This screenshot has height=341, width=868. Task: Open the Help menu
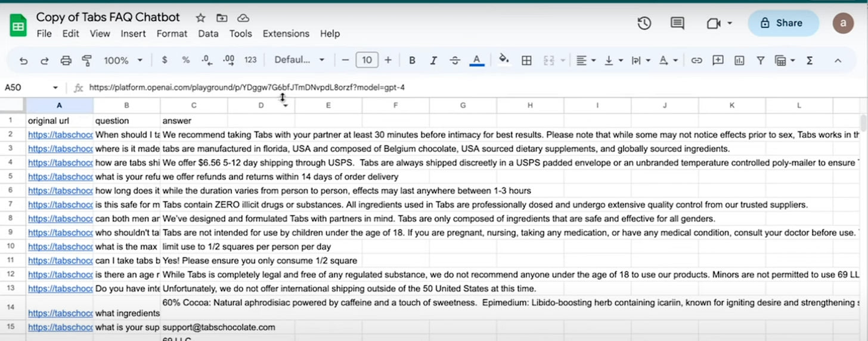pyautogui.click(x=330, y=34)
